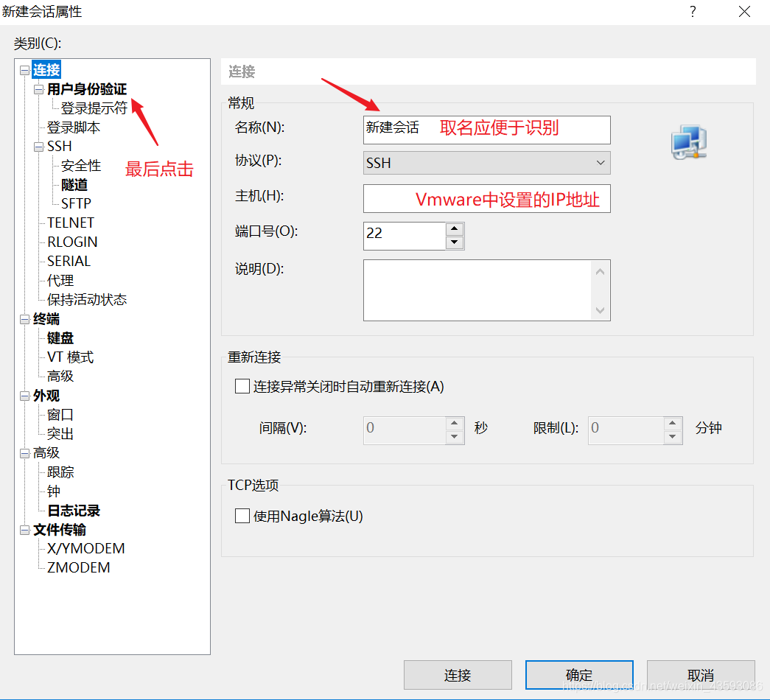
Task: Open VT 模式 in the tree
Action: pyautogui.click(x=70, y=357)
